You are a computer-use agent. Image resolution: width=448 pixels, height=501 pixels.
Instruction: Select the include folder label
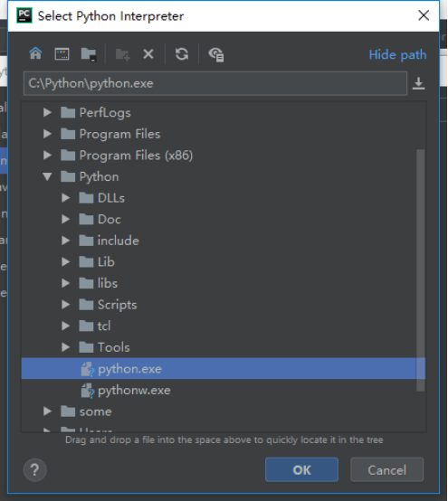coord(118,241)
